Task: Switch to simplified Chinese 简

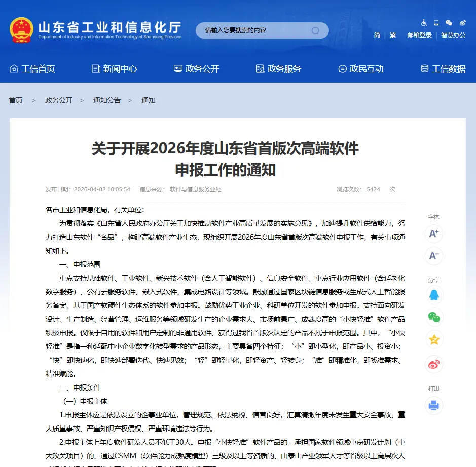Action: point(377,35)
